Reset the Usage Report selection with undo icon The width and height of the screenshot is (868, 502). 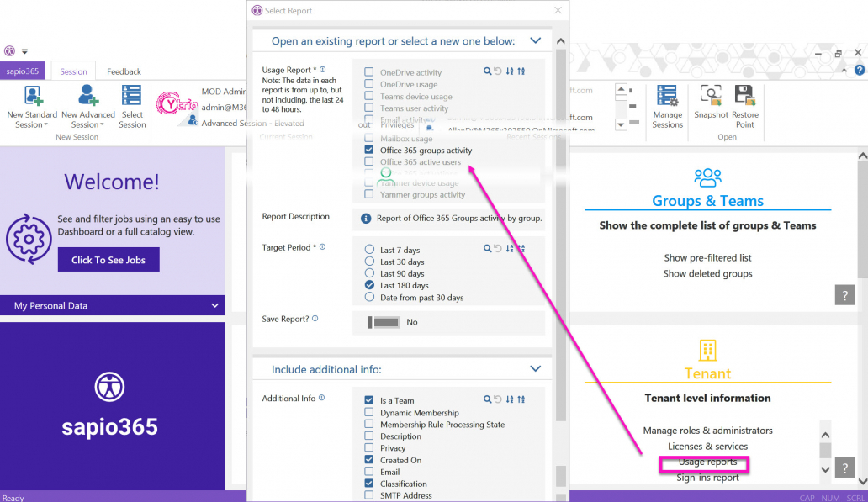coord(498,71)
